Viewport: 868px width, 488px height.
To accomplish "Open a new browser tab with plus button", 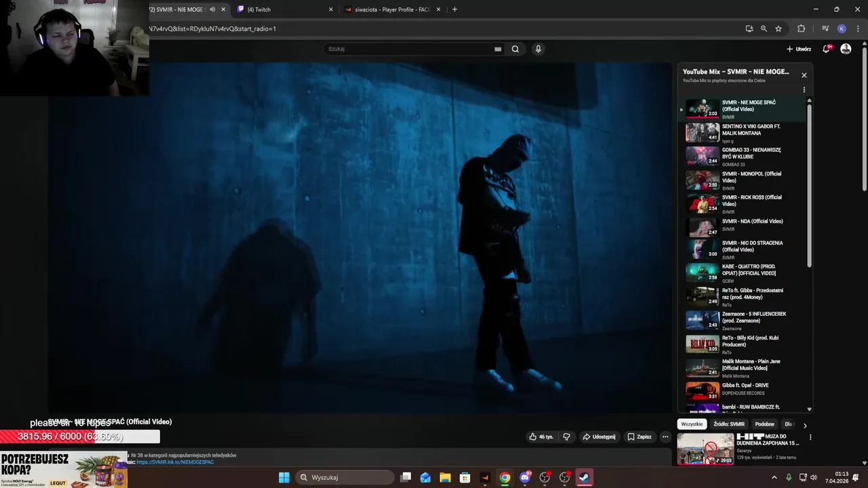I will 454,9.
